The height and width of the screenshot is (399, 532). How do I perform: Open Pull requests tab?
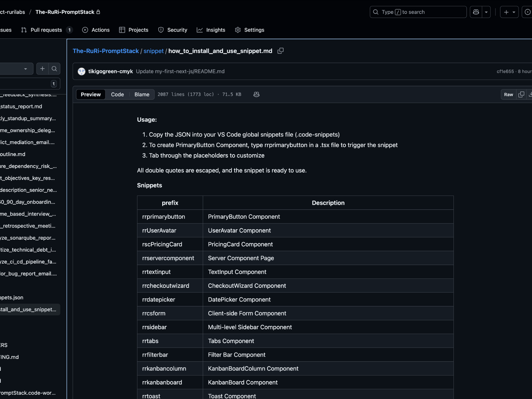47,30
